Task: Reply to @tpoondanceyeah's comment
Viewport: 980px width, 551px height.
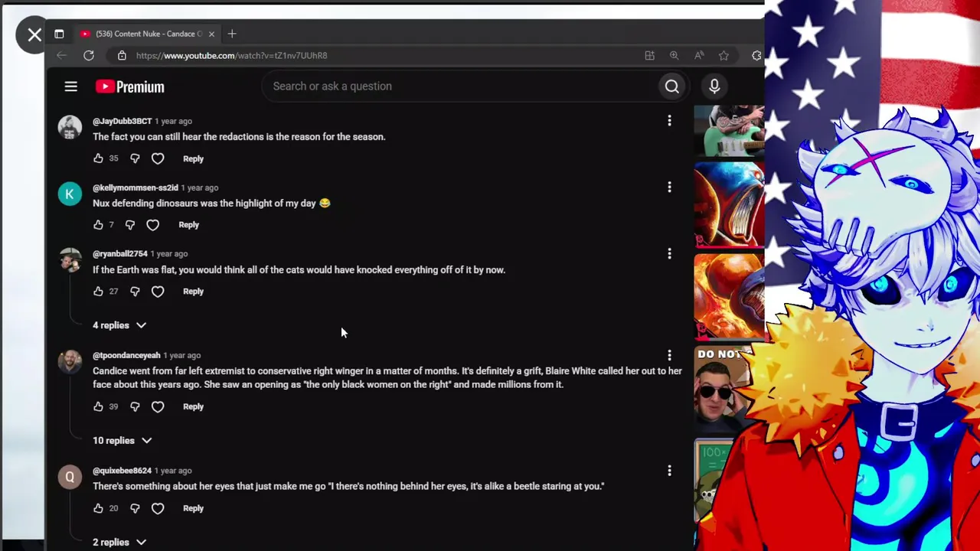Action: pyautogui.click(x=193, y=407)
